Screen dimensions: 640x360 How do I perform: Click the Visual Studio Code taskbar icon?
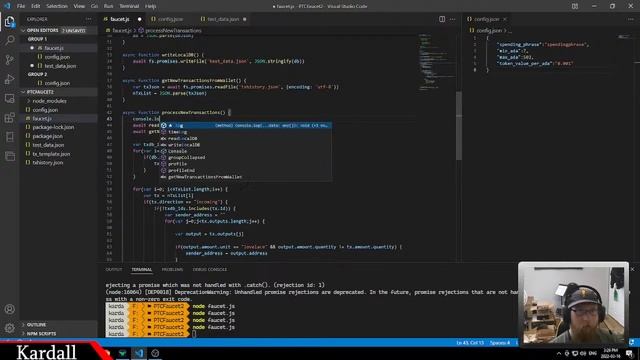tap(139, 353)
